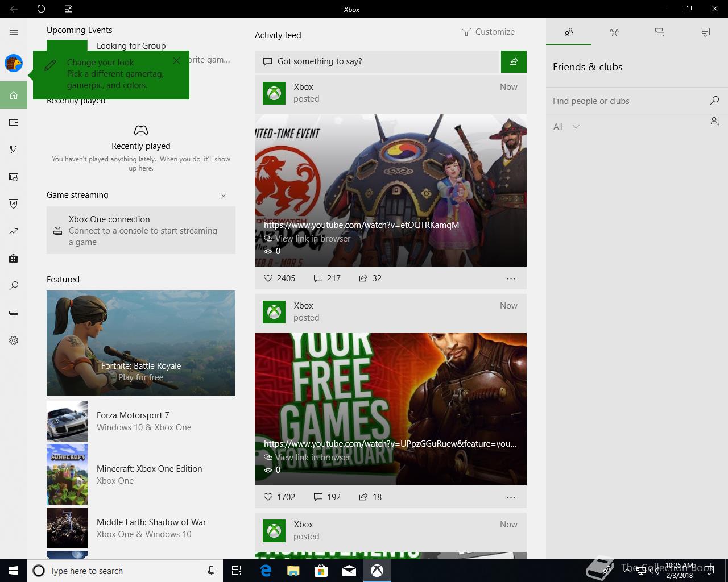The width and height of the screenshot is (728, 582).
Task: Open Xbox poster name on Overwatch post
Action: coord(304,87)
